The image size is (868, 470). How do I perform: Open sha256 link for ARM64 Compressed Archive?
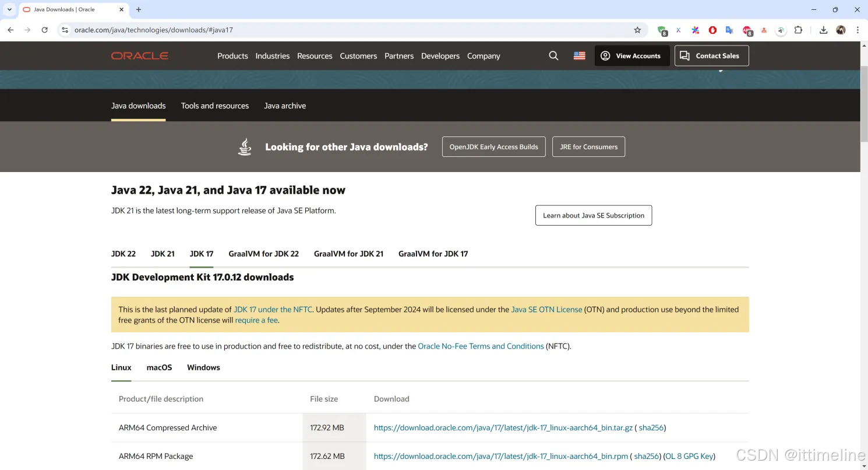(x=651, y=427)
